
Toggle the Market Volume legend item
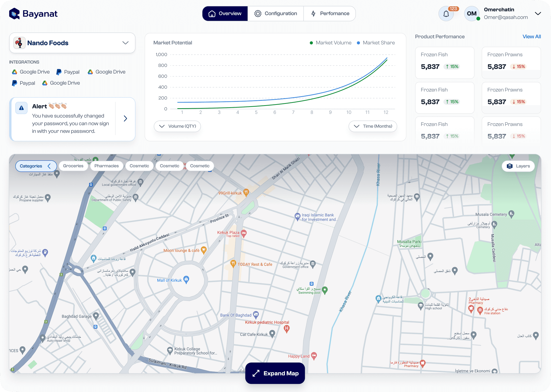click(x=331, y=43)
